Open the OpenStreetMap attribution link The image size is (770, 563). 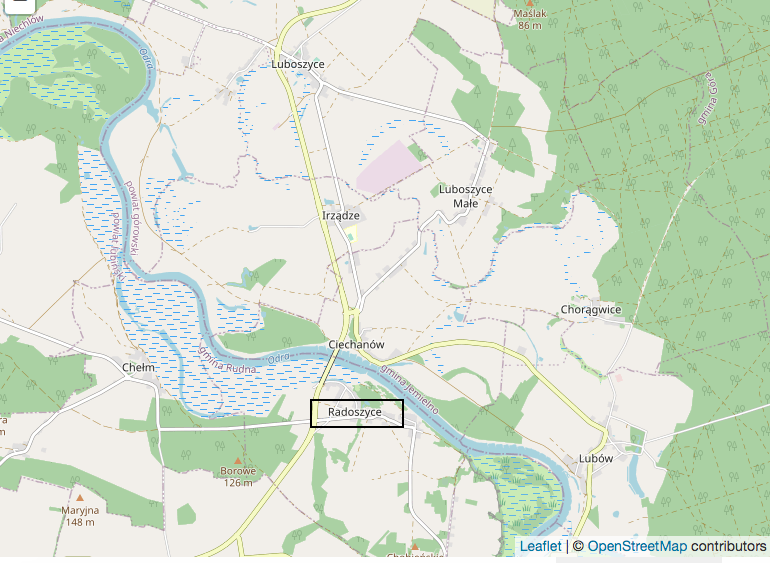pos(637,546)
